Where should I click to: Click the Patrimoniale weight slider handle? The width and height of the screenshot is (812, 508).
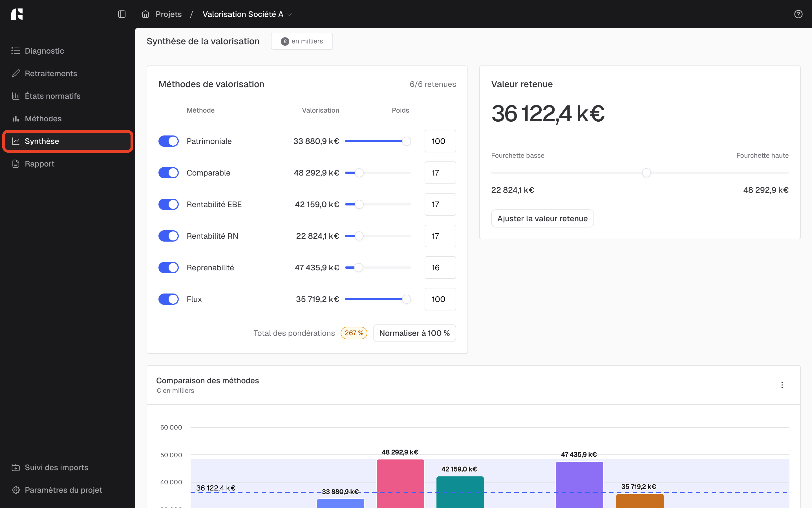406,141
